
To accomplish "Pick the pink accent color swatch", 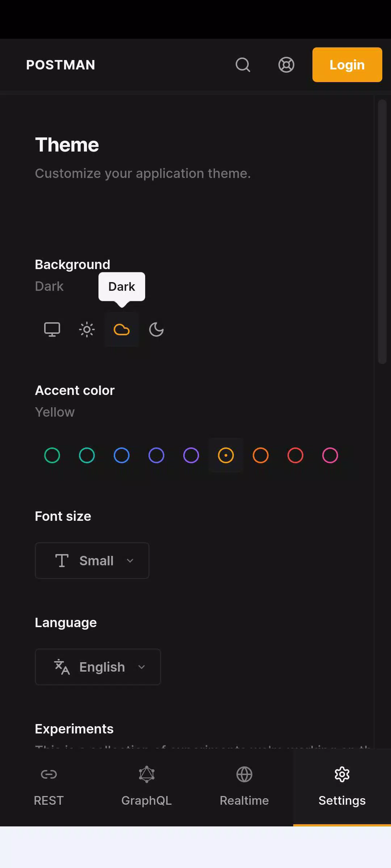I will tap(330, 455).
